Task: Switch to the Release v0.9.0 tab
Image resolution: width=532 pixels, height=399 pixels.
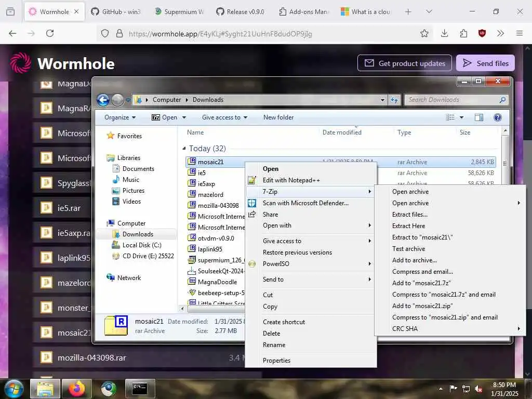Action: point(241,12)
